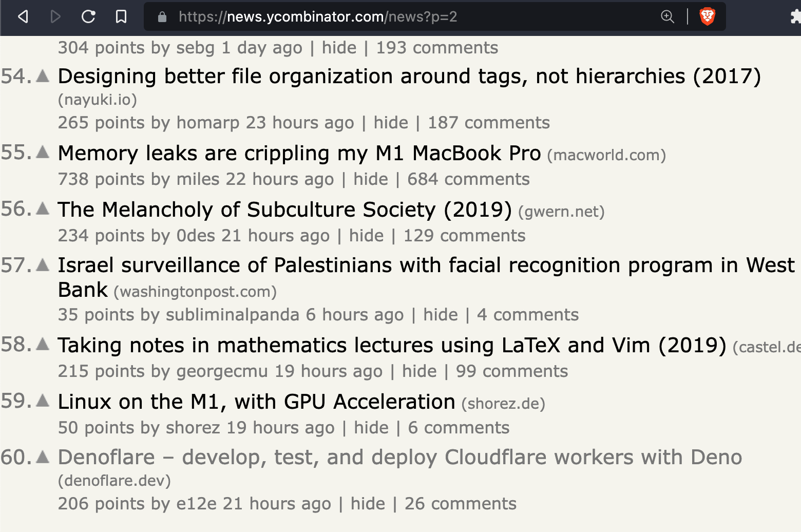Reload the page with refresh icon
Image resolution: width=801 pixels, height=532 pixels.
pos(88,17)
